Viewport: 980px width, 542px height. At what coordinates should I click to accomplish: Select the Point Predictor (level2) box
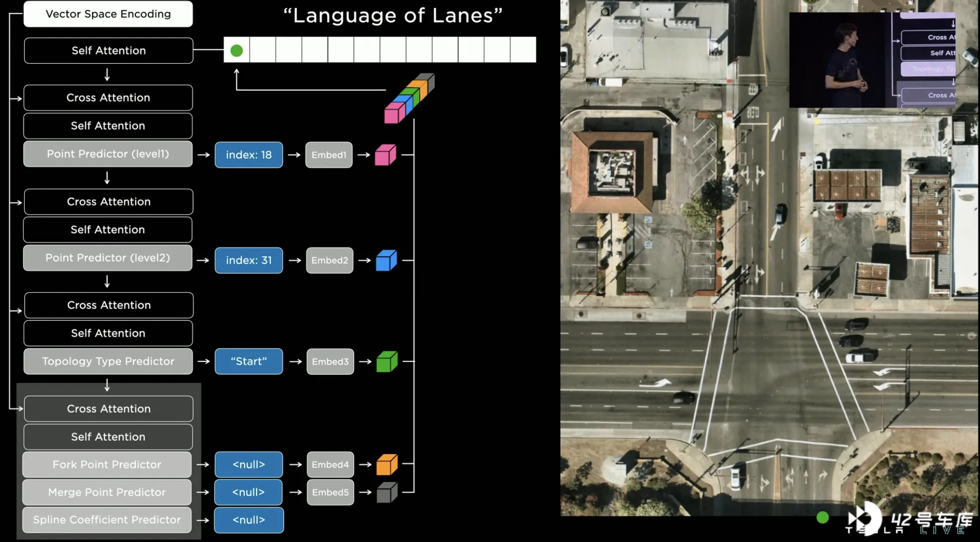[x=108, y=258]
